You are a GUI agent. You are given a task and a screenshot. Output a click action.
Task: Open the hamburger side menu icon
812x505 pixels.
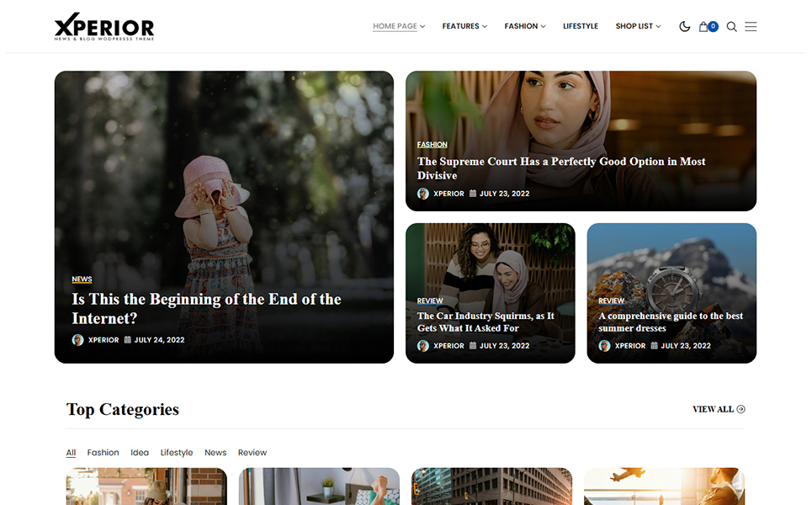click(x=751, y=26)
